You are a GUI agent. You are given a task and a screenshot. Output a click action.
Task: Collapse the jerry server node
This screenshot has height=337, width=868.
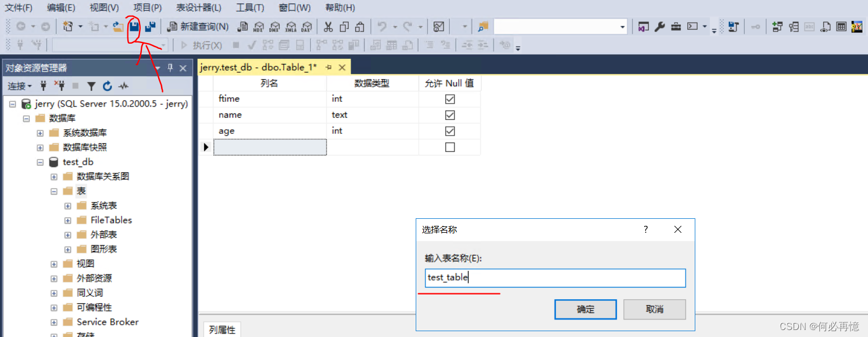pyautogui.click(x=12, y=104)
